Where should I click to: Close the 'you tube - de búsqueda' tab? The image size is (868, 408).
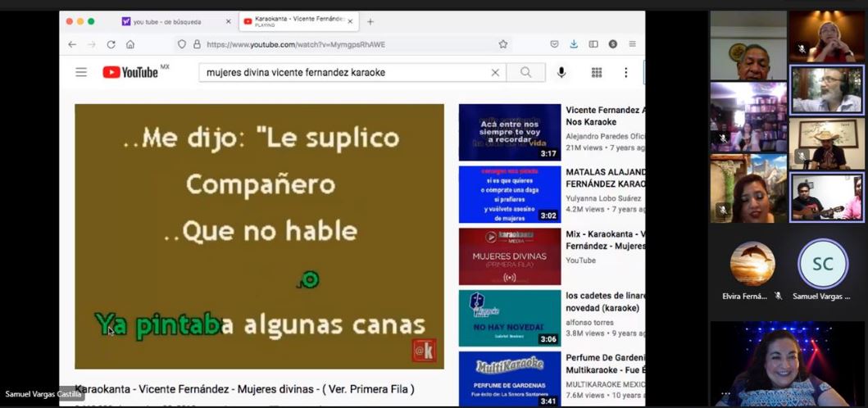coord(228,21)
